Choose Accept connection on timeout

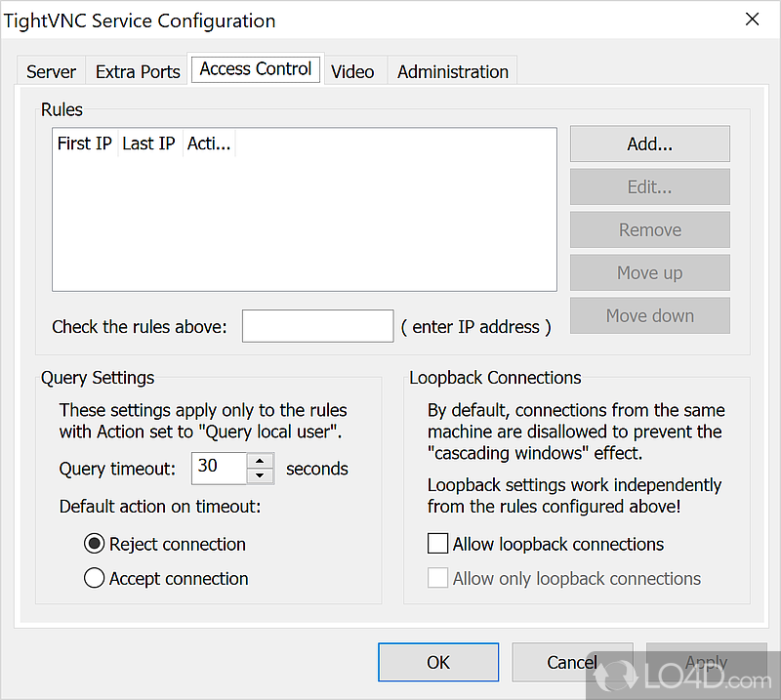pyautogui.click(x=95, y=578)
